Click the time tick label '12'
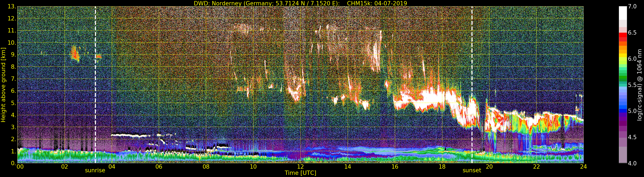644x177 pixels. point(300,167)
